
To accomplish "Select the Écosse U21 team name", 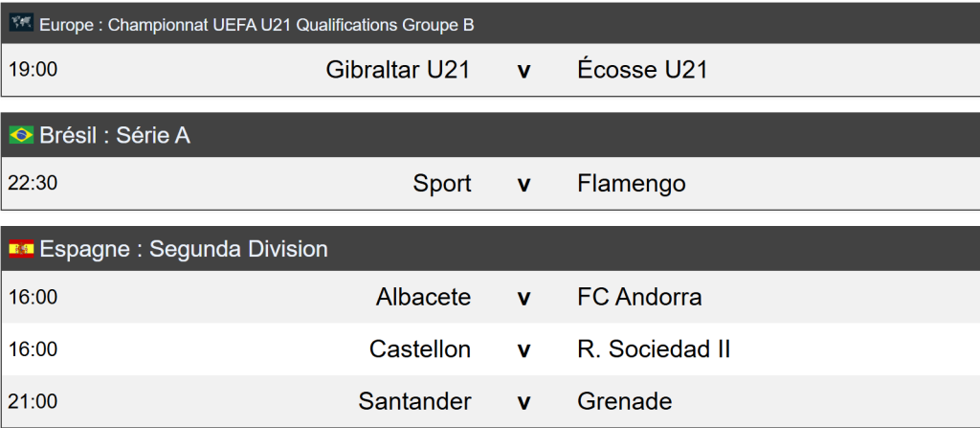I will (642, 70).
